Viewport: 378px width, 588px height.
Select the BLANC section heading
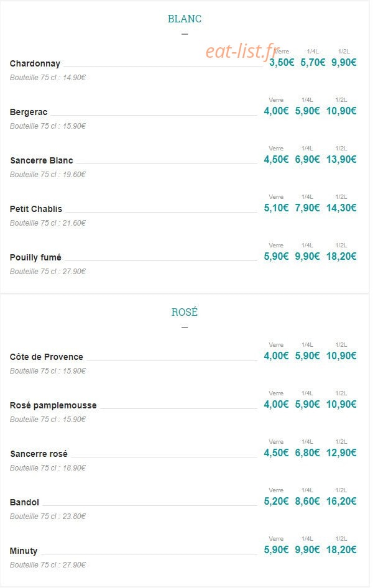[x=185, y=19]
